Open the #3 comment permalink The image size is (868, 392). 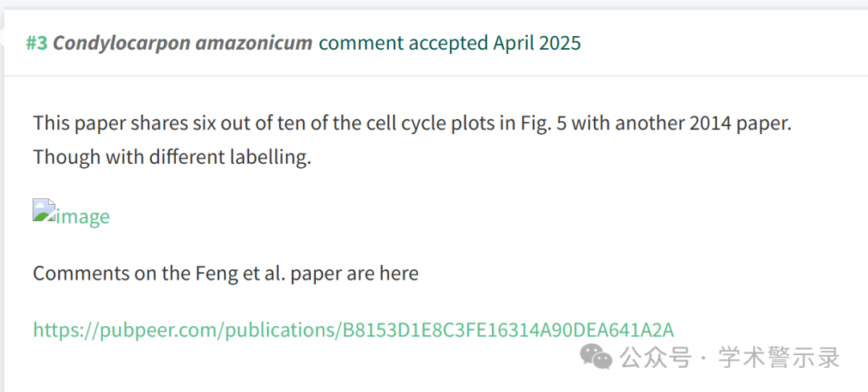(36, 43)
